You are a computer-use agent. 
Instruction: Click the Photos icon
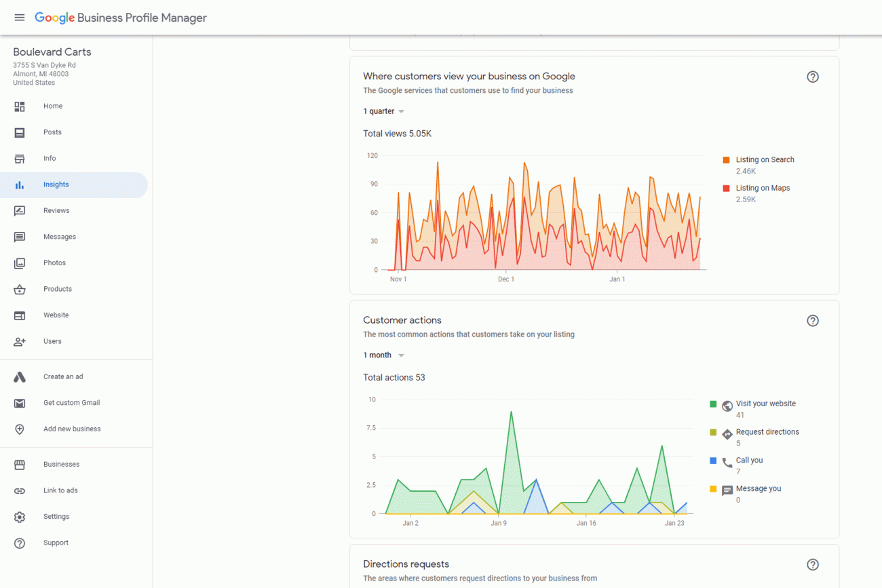[x=20, y=263]
